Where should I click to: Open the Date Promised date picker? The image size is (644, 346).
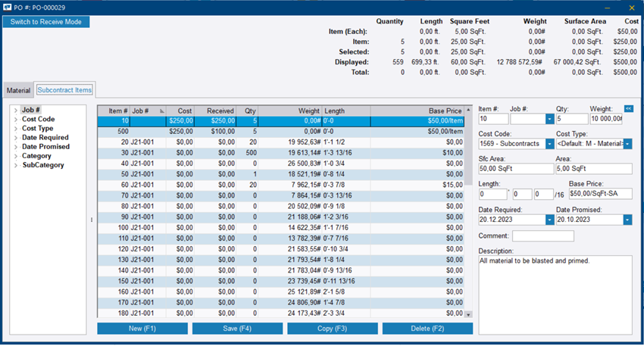(x=627, y=220)
